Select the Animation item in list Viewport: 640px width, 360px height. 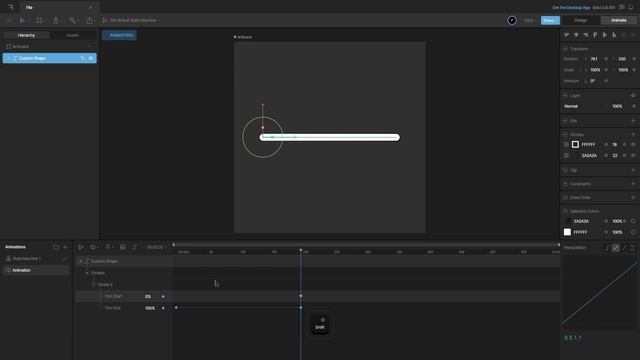pyautogui.click(x=36, y=270)
